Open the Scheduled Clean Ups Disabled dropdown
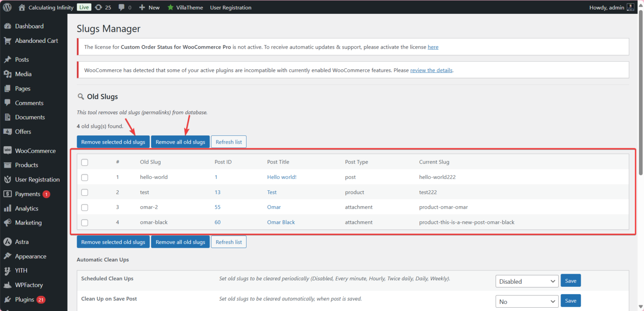This screenshot has width=644, height=311. [527, 281]
